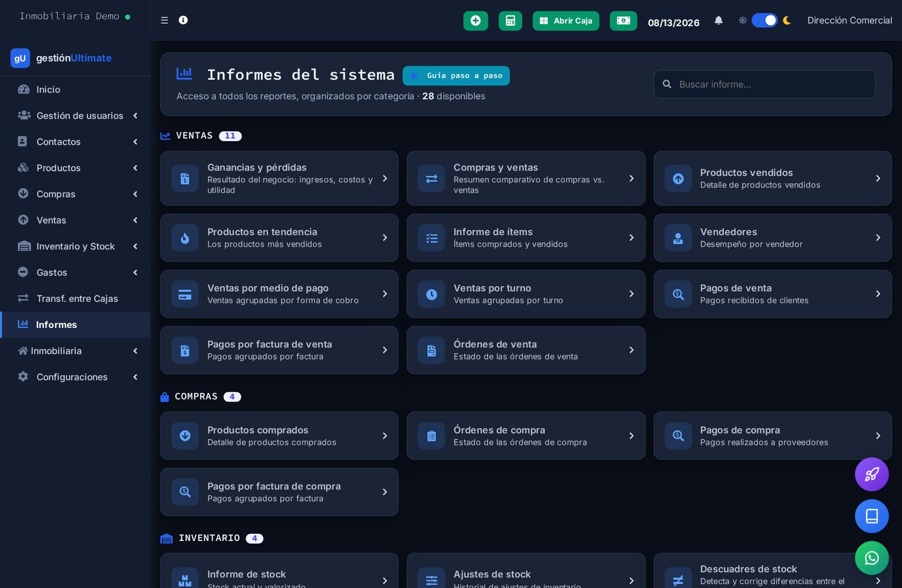Open Transf. entre Cajas menu item
902x588 pixels.
click(x=75, y=299)
